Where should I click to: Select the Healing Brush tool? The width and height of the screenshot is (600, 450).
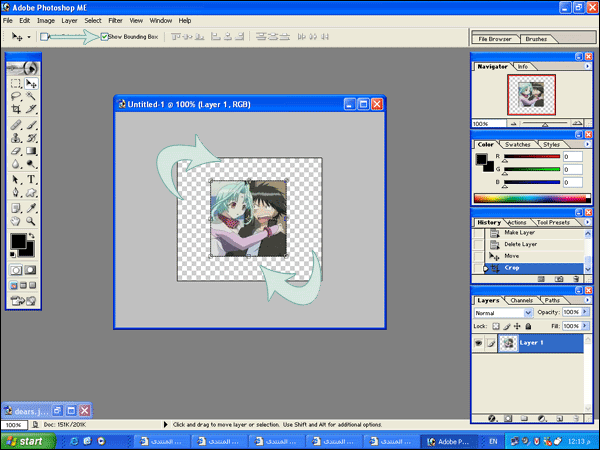click(16, 125)
